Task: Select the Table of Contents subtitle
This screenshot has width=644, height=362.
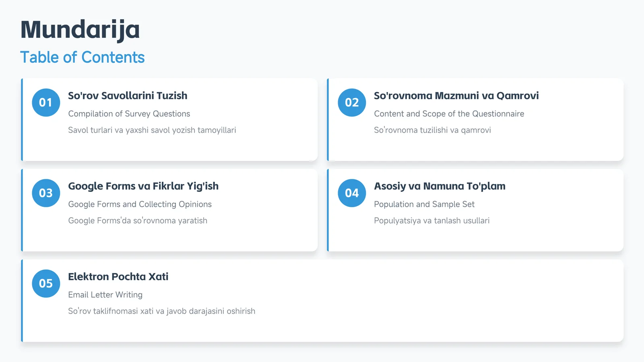Action: click(82, 57)
